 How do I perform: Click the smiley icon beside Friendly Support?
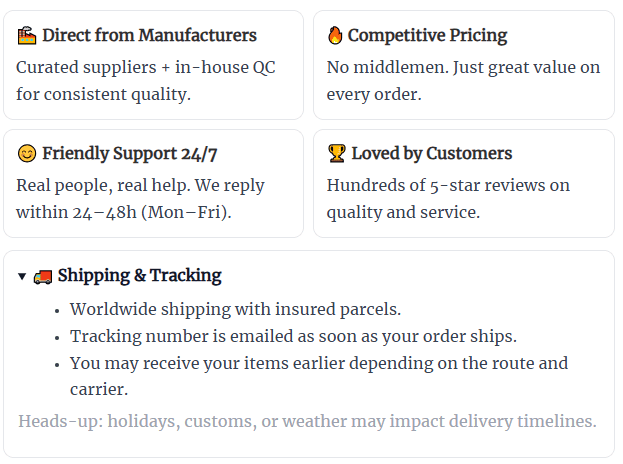tap(27, 154)
